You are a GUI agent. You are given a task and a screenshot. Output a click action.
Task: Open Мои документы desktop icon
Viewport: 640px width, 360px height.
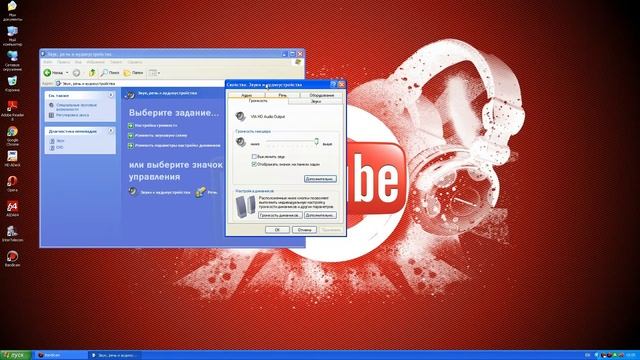click(x=12, y=7)
